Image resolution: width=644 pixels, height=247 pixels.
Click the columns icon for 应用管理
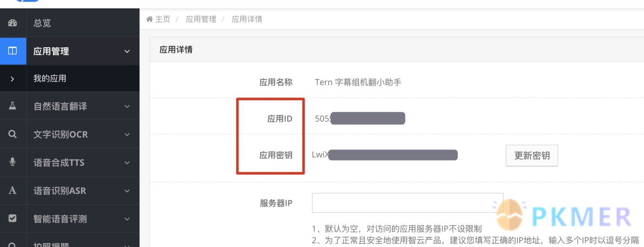click(x=13, y=51)
